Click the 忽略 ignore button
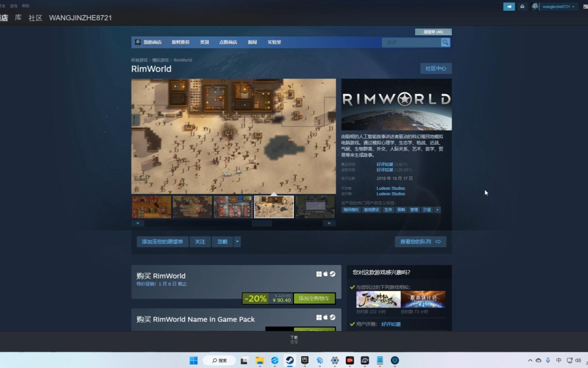Viewport: 588px width, 368px height. pyautogui.click(x=222, y=242)
